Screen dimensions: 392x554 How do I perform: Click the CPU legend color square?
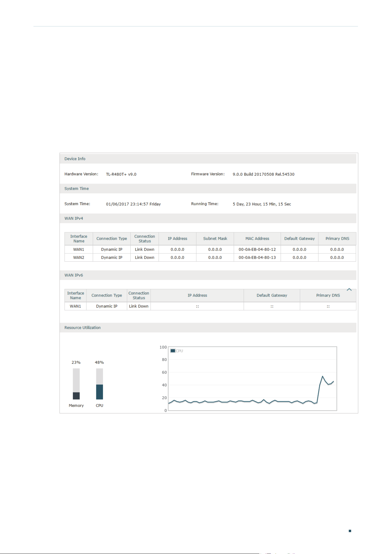173,351
